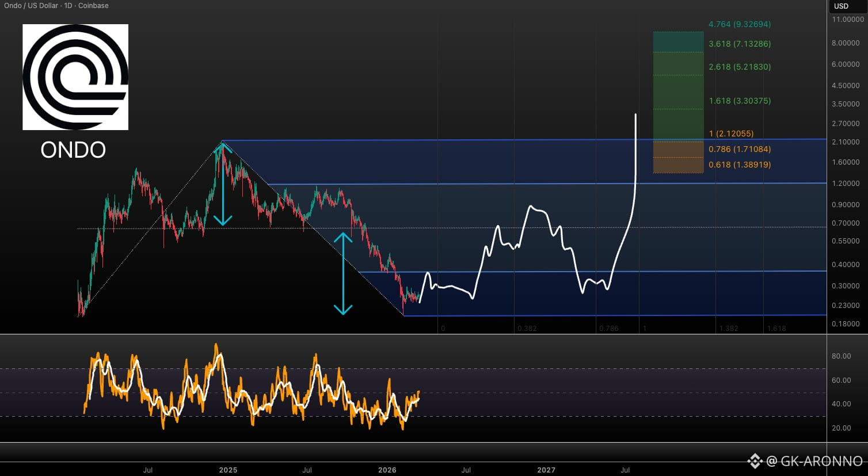Click the 0.23000 price axis label
Viewport: 868px width, 476px height.
pos(846,306)
